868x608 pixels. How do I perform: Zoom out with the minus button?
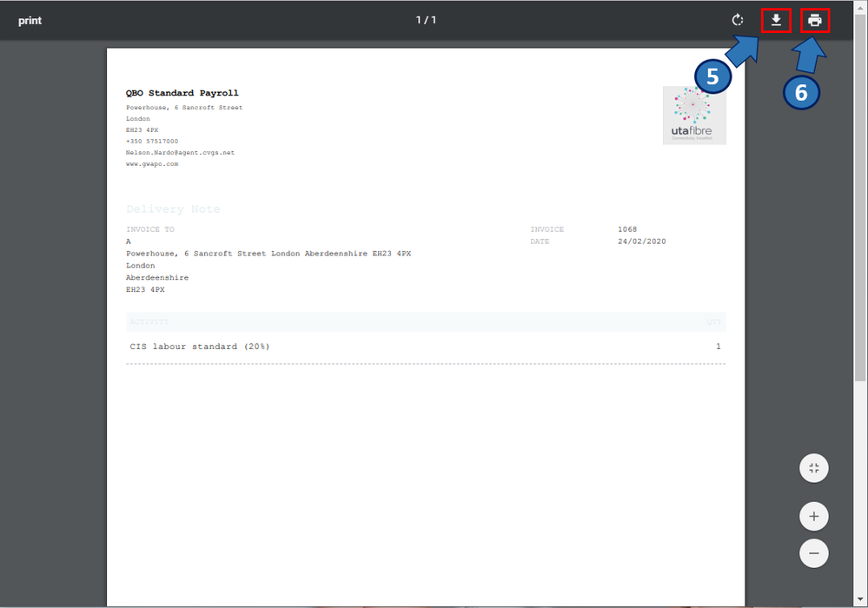pos(814,553)
